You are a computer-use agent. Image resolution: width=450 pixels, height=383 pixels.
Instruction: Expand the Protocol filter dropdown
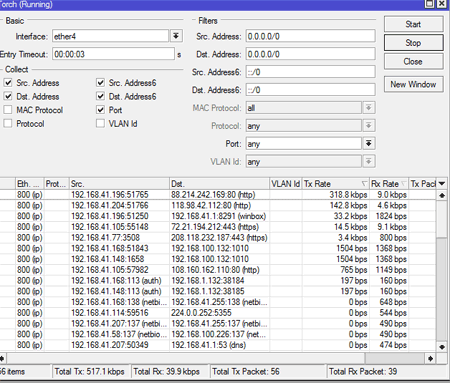[368, 126]
